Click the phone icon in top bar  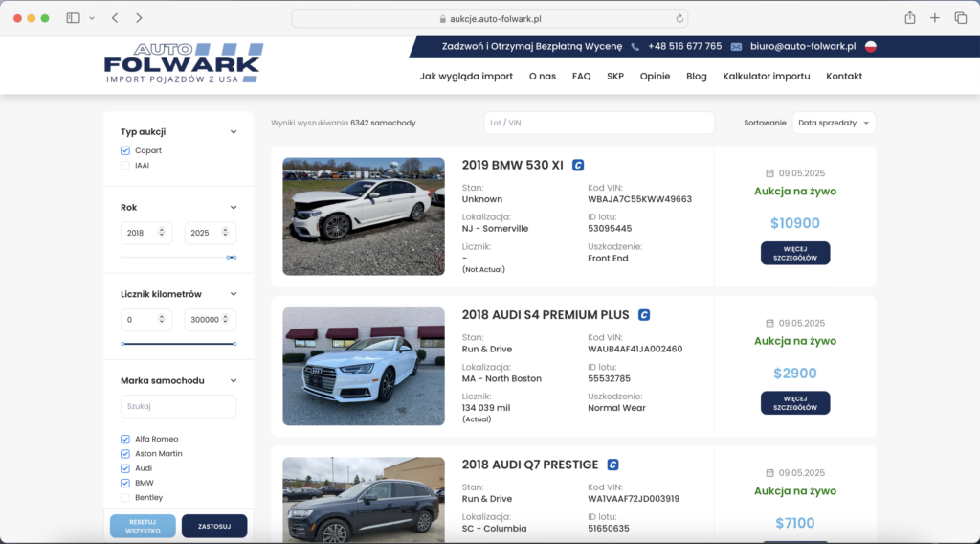[635, 47]
